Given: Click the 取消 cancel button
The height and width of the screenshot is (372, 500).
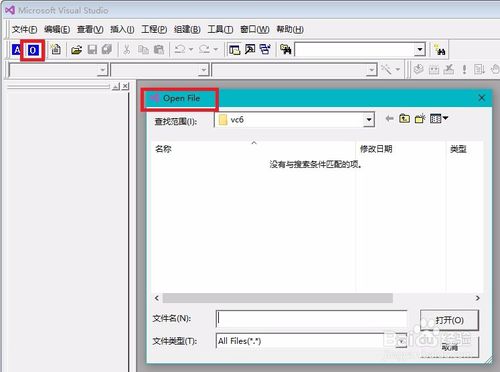Looking at the screenshot, I should tap(449, 347).
